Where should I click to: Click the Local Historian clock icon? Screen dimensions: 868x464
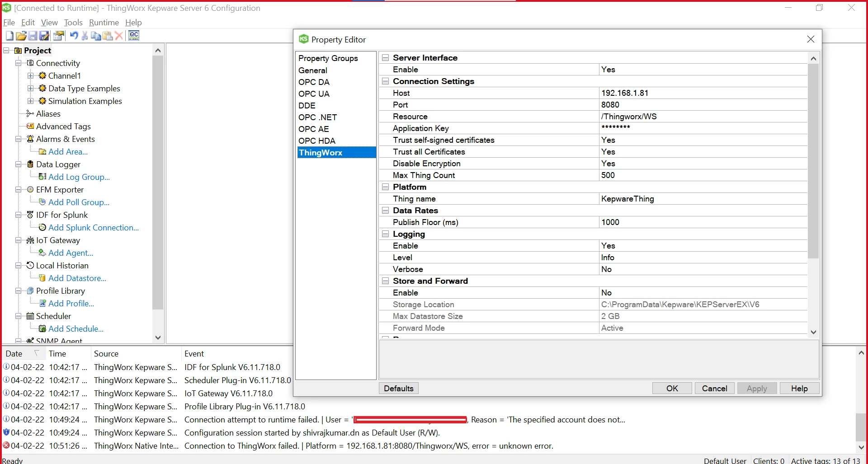[30, 265]
